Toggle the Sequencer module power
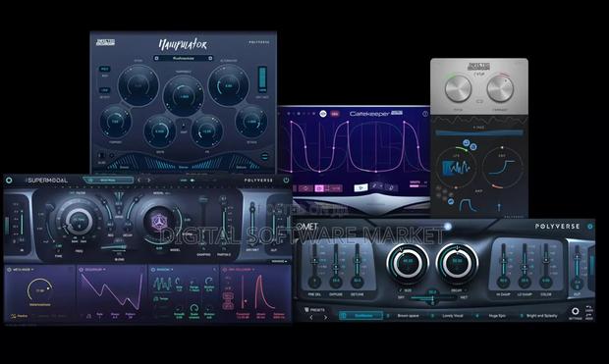Image resolution: width=609 pixels, height=364 pixels. coord(81,269)
